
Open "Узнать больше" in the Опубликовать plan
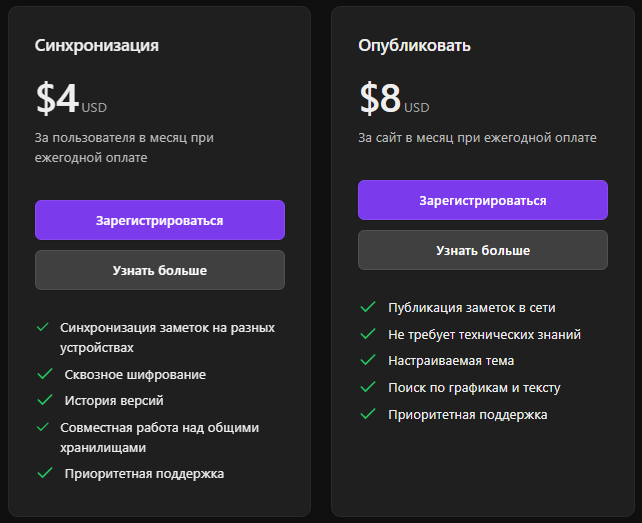(482, 250)
